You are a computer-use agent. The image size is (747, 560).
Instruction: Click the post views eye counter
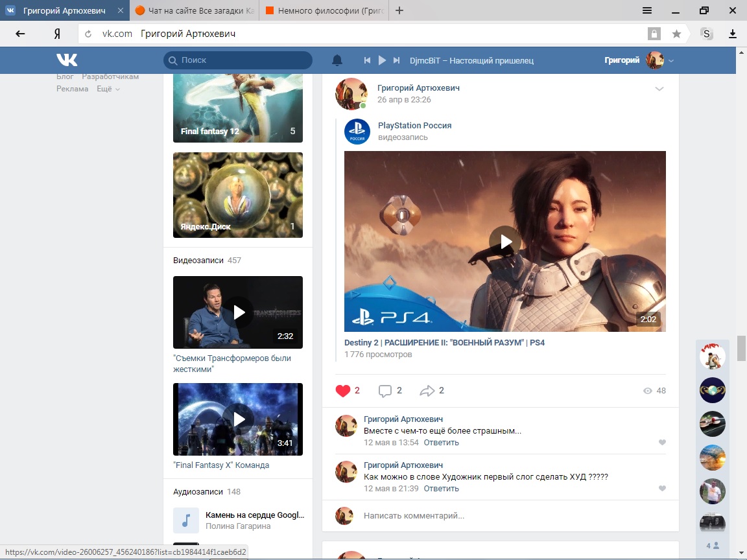click(654, 391)
